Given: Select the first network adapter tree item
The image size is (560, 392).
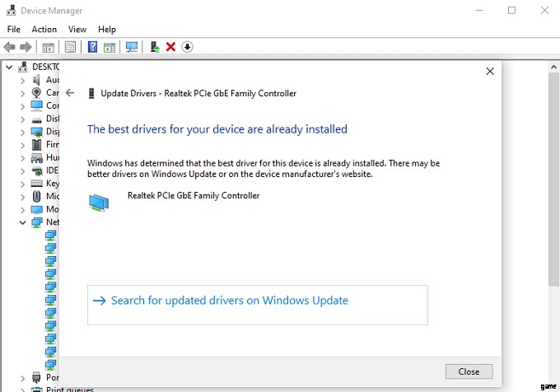Looking at the screenshot, I should pyautogui.click(x=50, y=235).
